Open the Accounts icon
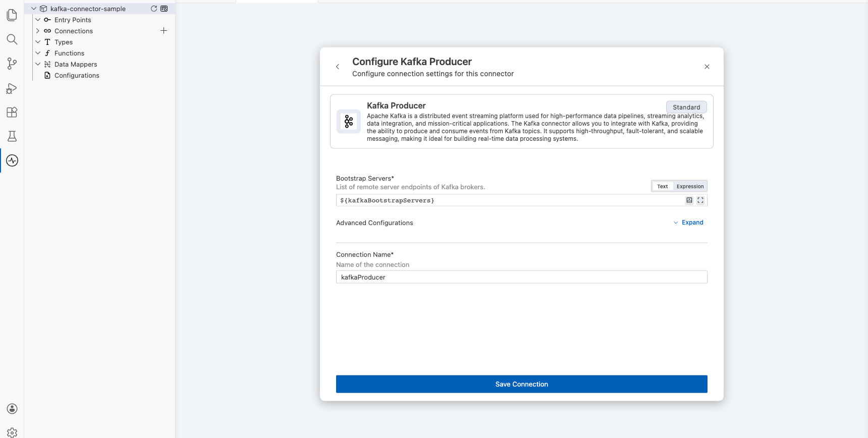Screen dimensions: 868x438 [12, 409]
